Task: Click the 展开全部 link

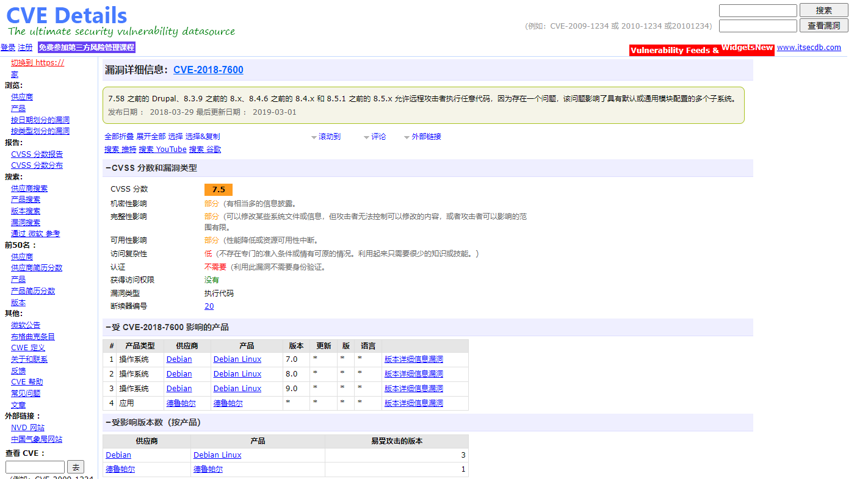Action: tap(151, 137)
